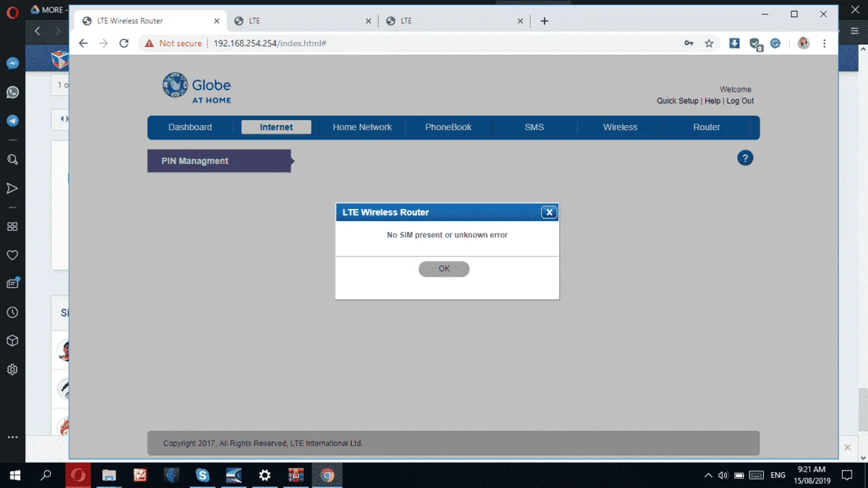Click the taskbar volume speaker icon
This screenshot has width=868, height=488.
(723, 475)
